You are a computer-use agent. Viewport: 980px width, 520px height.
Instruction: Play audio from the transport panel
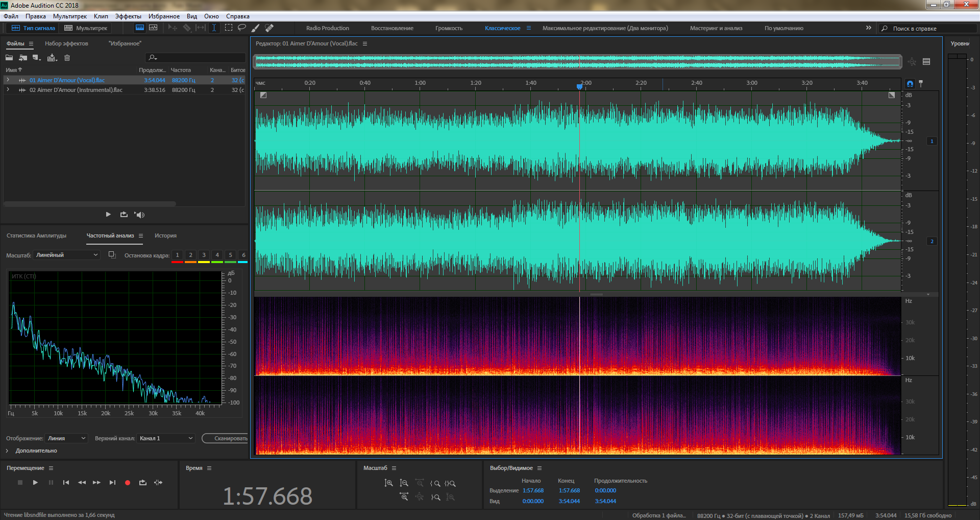coord(35,483)
